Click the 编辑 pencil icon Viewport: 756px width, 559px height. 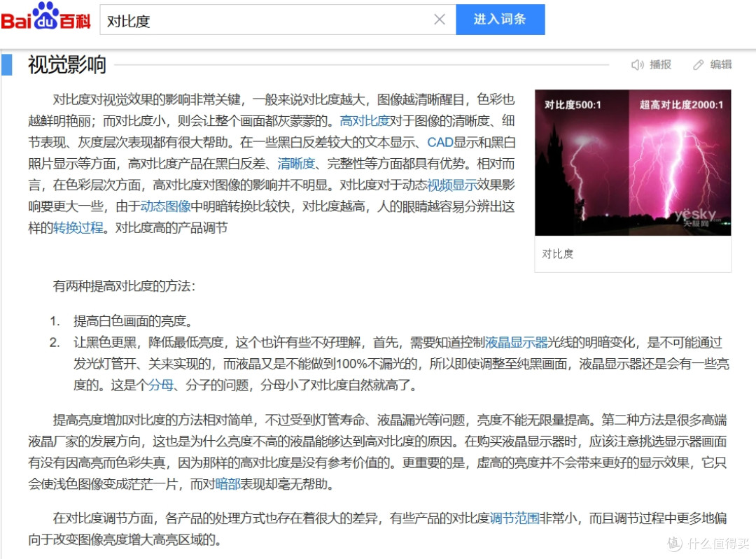point(698,64)
